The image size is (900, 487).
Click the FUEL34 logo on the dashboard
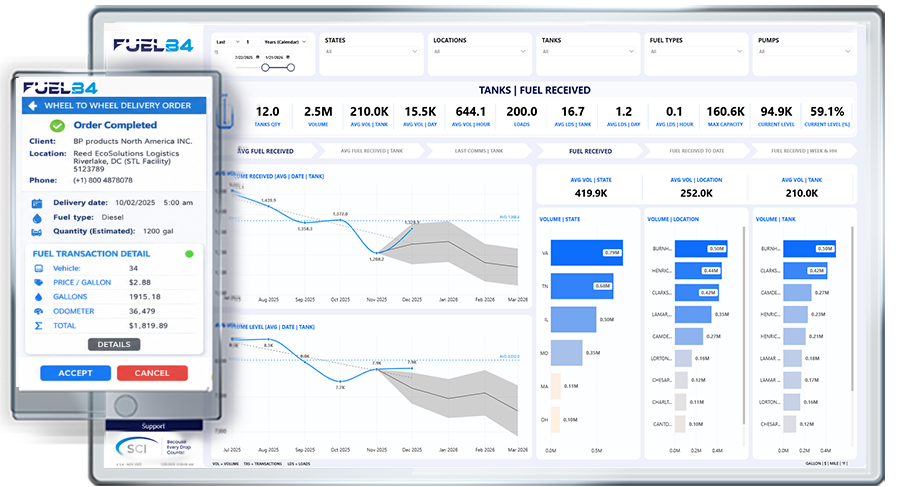(153, 45)
